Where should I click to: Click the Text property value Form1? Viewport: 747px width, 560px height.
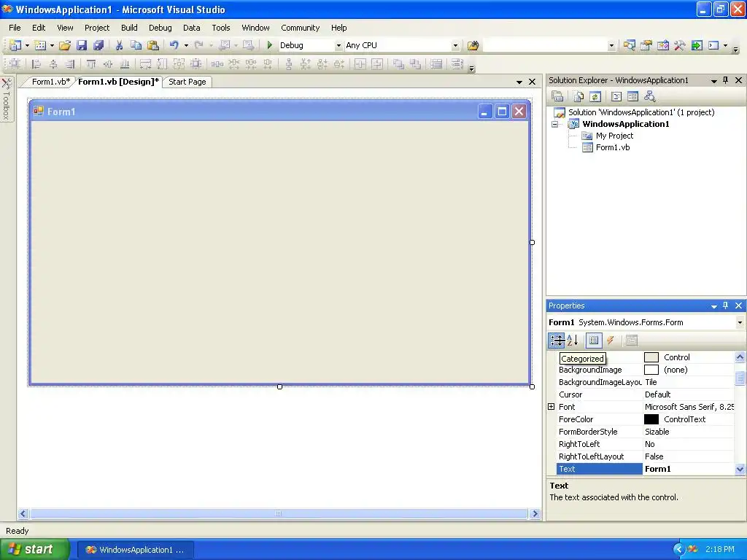(657, 469)
